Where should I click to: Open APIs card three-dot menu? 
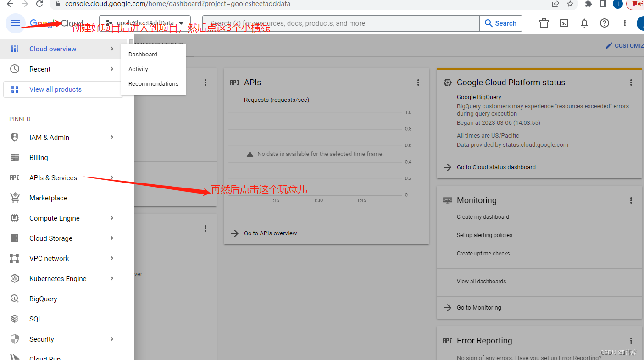coord(418,83)
